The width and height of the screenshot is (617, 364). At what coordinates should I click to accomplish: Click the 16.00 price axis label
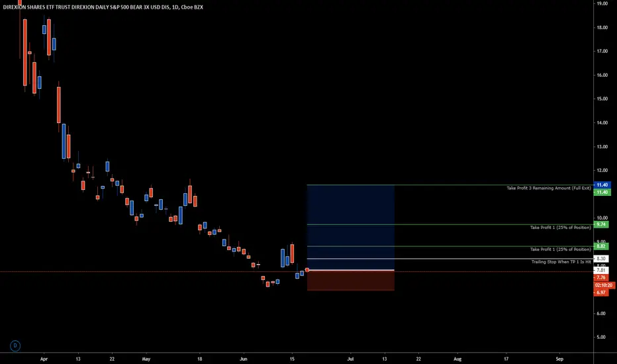tap(602, 75)
